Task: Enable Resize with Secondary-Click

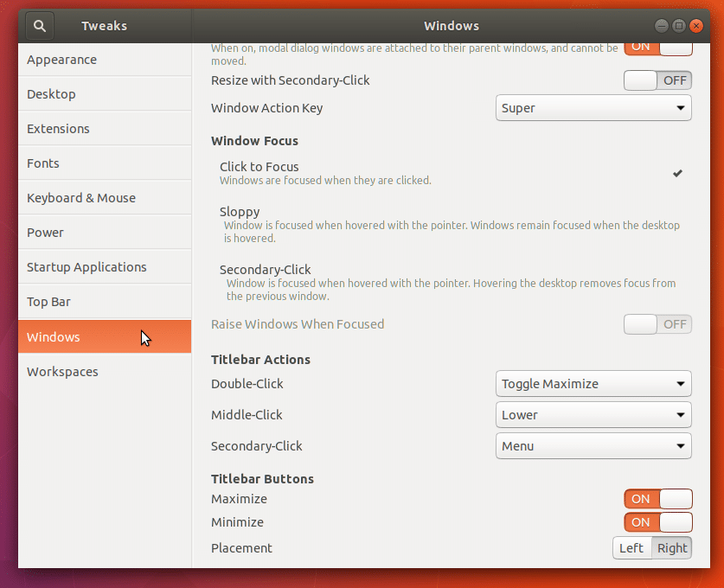Action: pyautogui.click(x=657, y=80)
